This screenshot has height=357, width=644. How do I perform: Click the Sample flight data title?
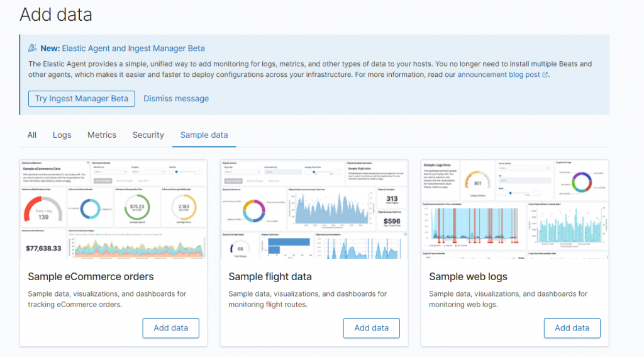[x=270, y=277]
